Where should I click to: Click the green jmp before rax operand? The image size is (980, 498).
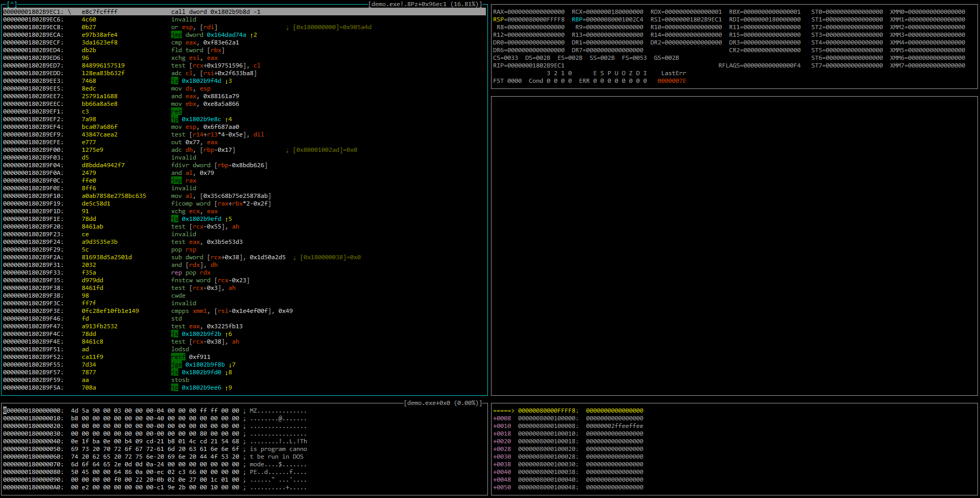[x=176, y=180]
